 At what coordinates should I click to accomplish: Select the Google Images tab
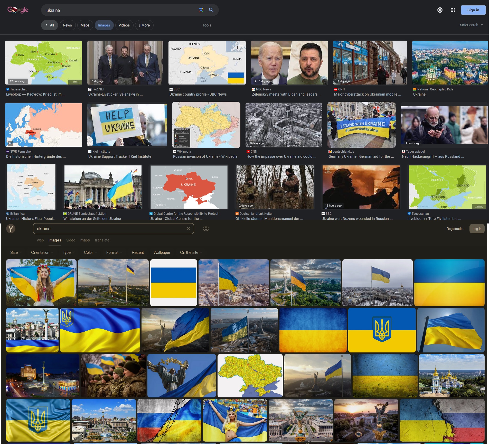[104, 25]
